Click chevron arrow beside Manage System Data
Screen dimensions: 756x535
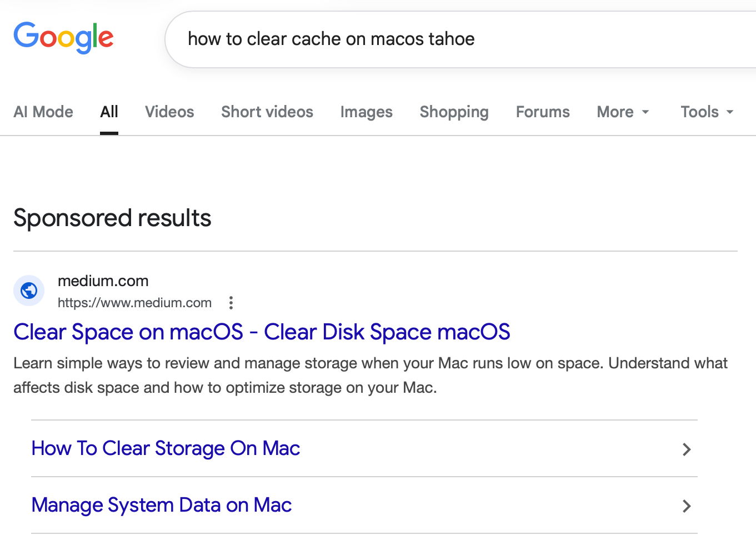click(687, 506)
